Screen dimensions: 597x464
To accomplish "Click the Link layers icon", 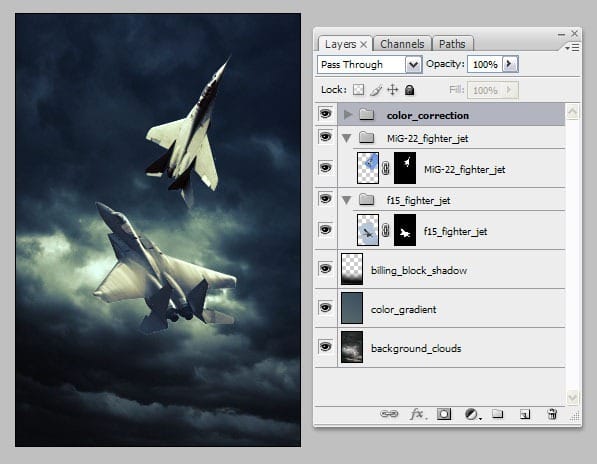I will (389, 414).
